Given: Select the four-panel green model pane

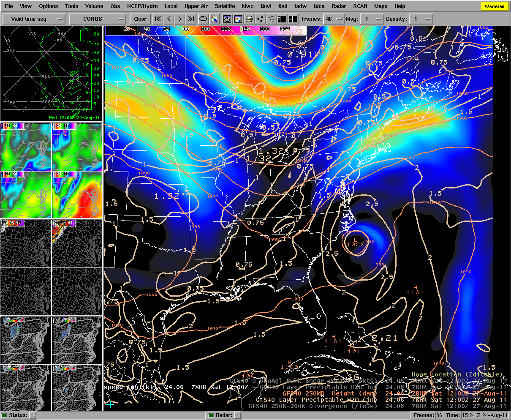Looking at the screenshot, I should click(x=51, y=170).
